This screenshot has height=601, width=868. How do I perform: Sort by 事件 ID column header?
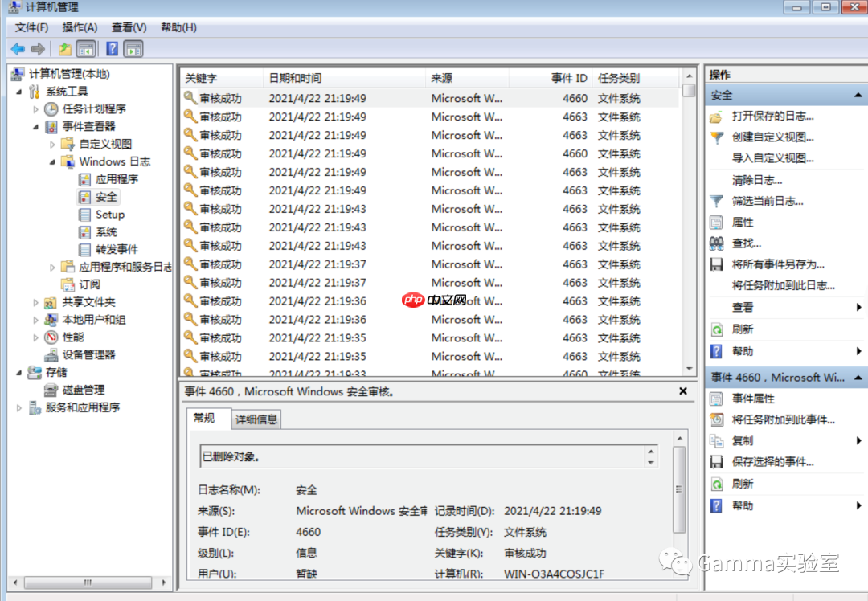(551, 78)
